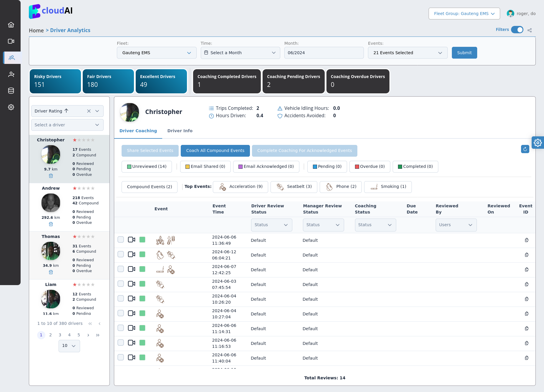This screenshot has width=544, height=392.
Task: Click the Submit button
Action: pos(464,53)
